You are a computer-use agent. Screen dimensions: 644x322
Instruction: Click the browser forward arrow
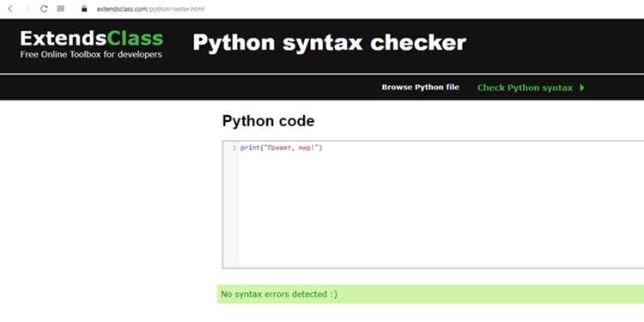pyautogui.click(x=27, y=9)
